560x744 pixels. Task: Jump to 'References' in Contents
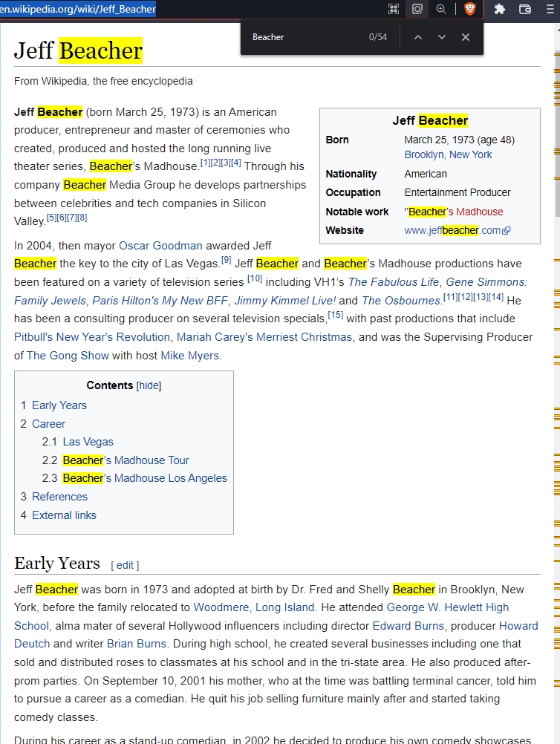(x=60, y=497)
